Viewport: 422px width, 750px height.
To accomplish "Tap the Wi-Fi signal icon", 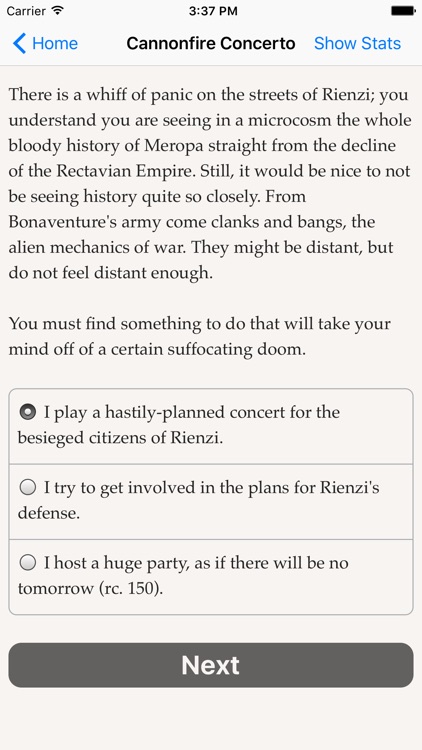I will tap(58, 11).
